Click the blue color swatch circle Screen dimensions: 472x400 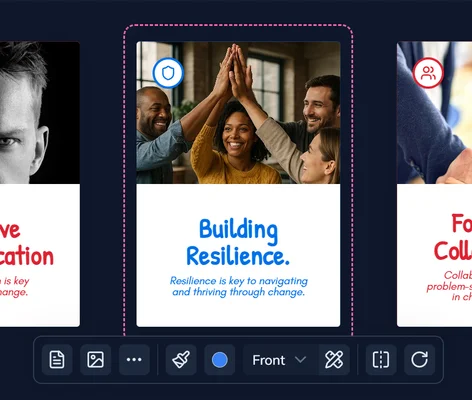coord(220,360)
